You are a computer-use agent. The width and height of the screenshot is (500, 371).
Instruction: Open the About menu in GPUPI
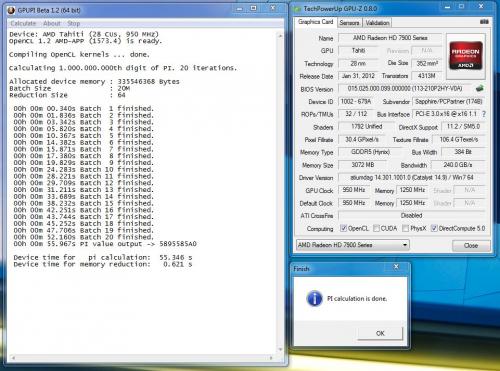coord(52,23)
